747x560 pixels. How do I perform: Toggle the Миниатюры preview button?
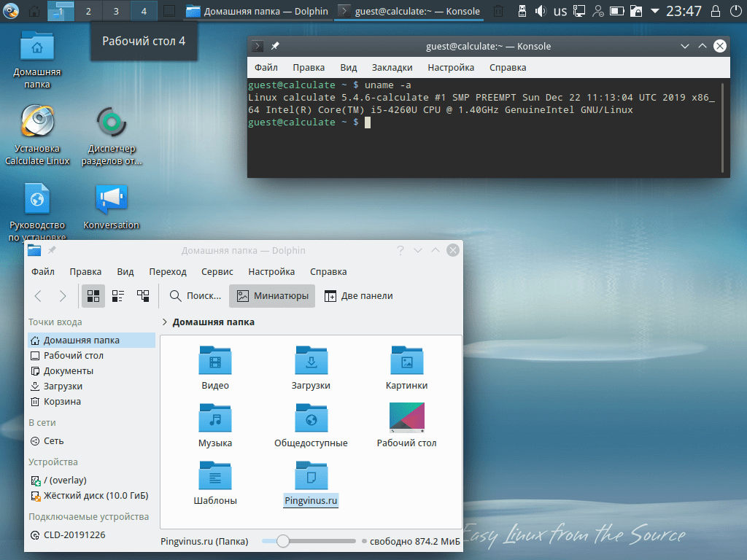pyautogui.click(x=272, y=296)
